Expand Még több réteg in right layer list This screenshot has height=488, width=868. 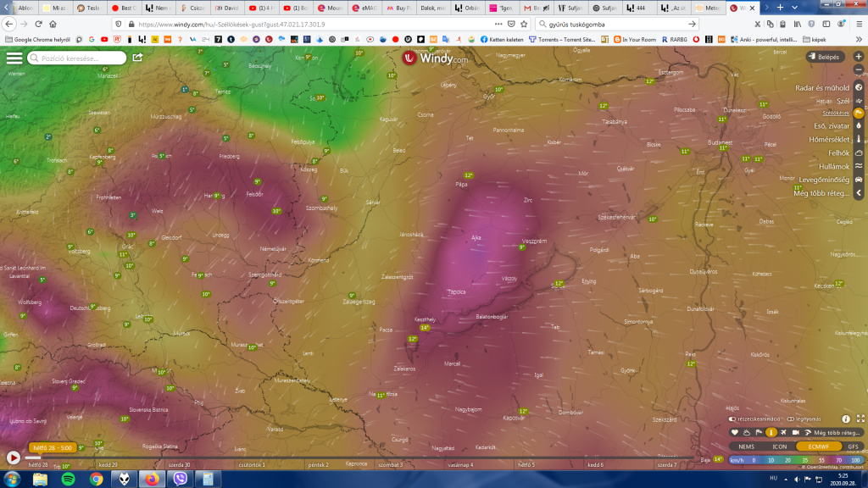point(821,193)
